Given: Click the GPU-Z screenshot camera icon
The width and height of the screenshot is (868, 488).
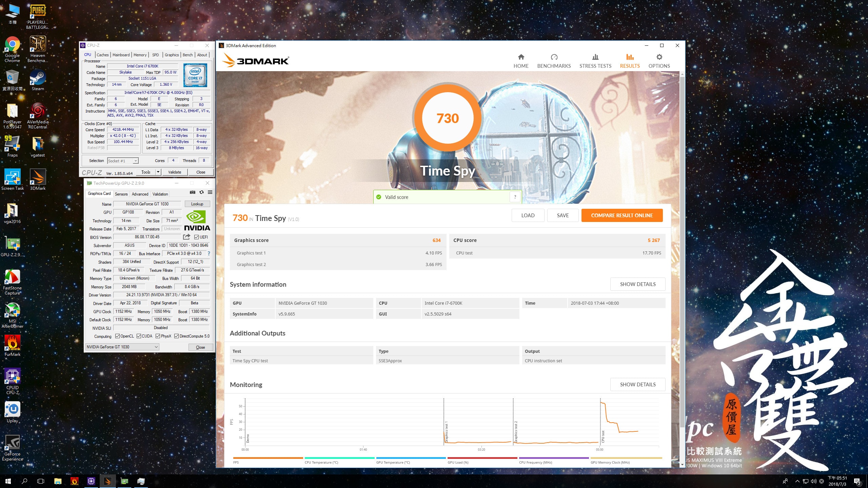Looking at the screenshot, I should click(193, 192).
